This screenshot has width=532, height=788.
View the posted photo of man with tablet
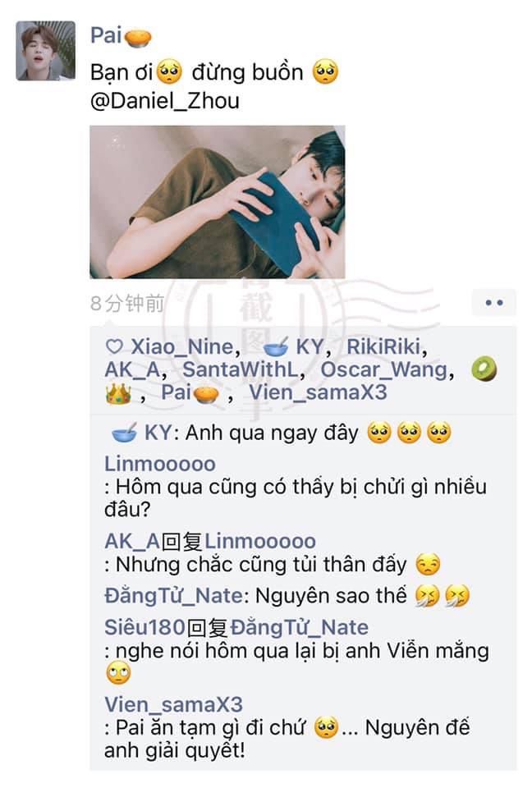point(218,202)
